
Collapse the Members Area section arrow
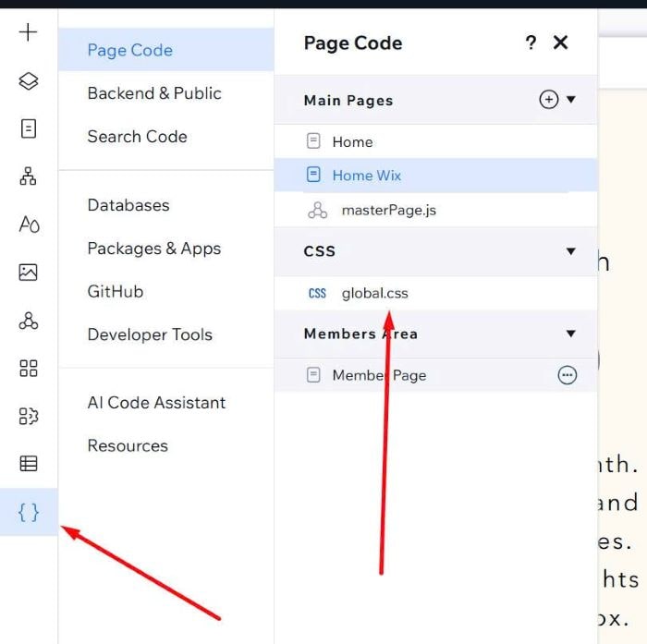(571, 334)
